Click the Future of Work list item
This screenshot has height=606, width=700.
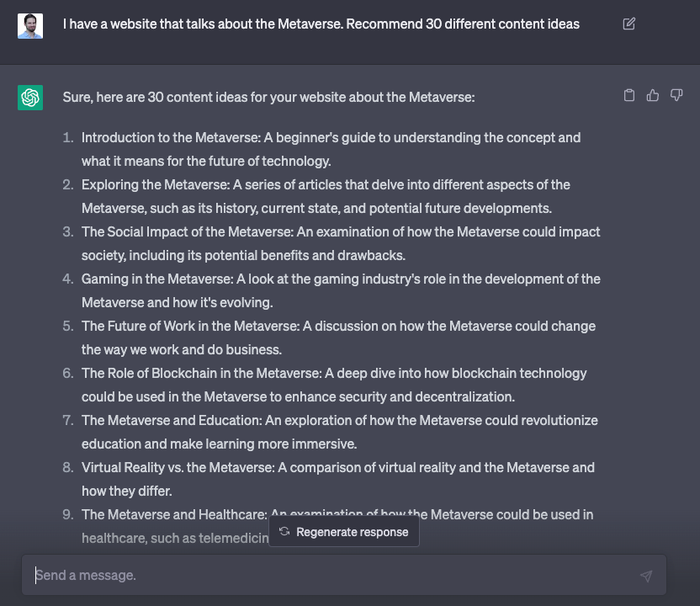[x=338, y=338]
